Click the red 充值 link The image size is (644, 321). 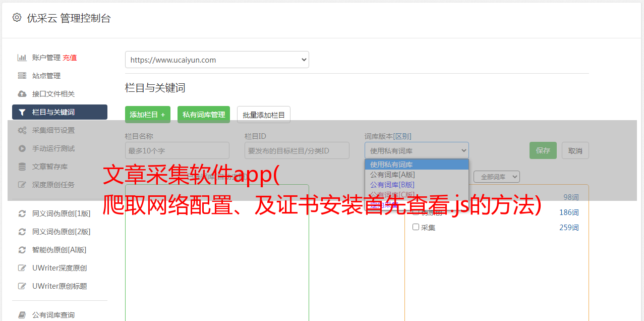[x=70, y=58]
